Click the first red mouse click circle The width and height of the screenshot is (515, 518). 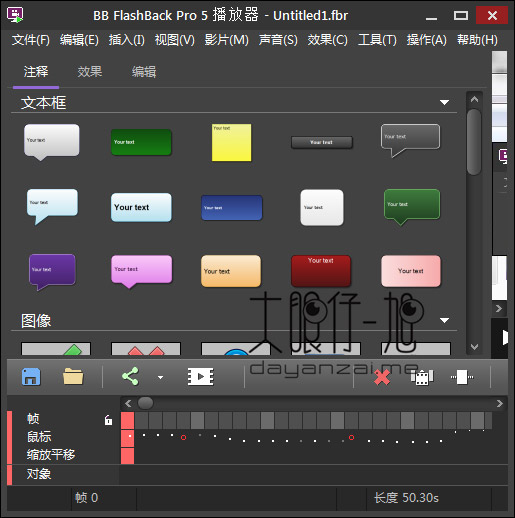pos(183,437)
